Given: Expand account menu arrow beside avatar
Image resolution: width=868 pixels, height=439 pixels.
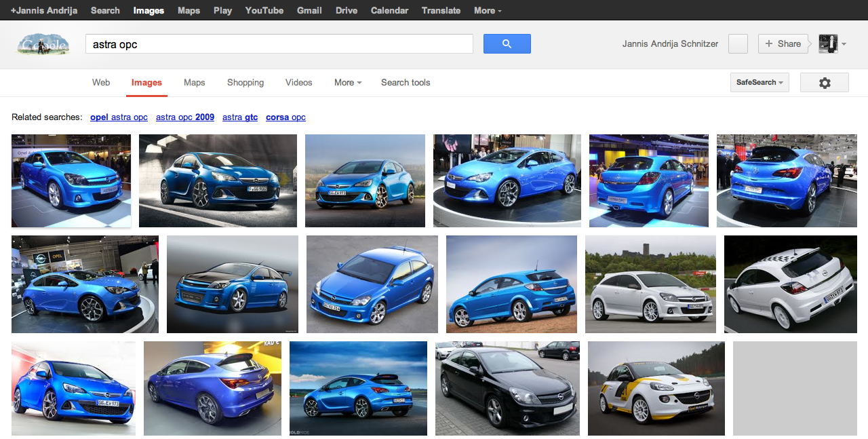Looking at the screenshot, I should coord(844,44).
